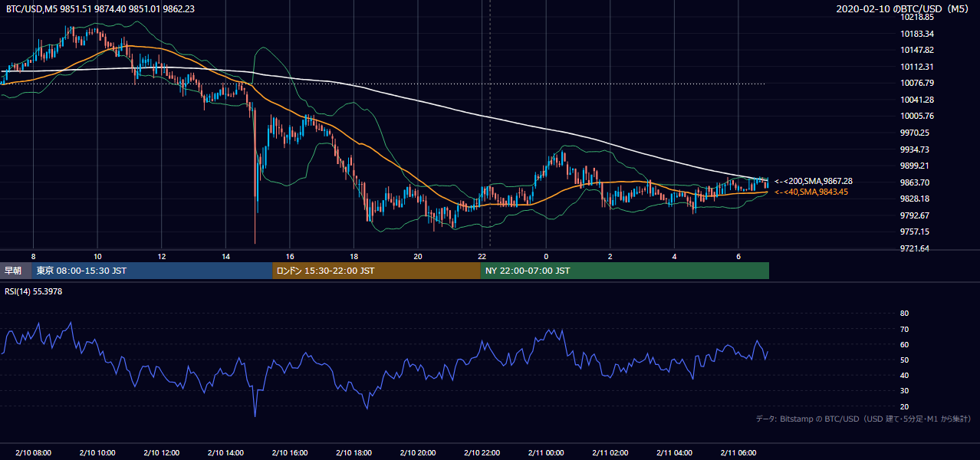Screen dimensions: 980x460
Task: Click price axis value 9721.64
Action: (915, 248)
